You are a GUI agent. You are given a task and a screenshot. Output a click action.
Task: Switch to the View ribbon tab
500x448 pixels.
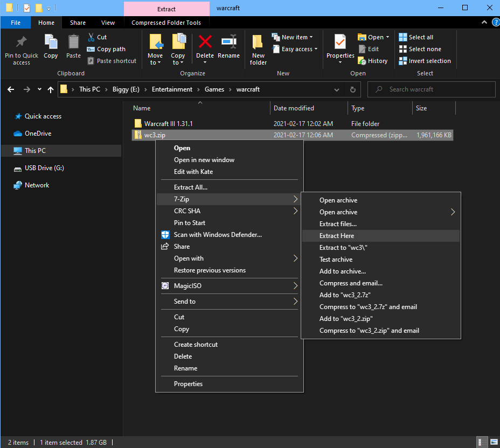tap(108, 23)
